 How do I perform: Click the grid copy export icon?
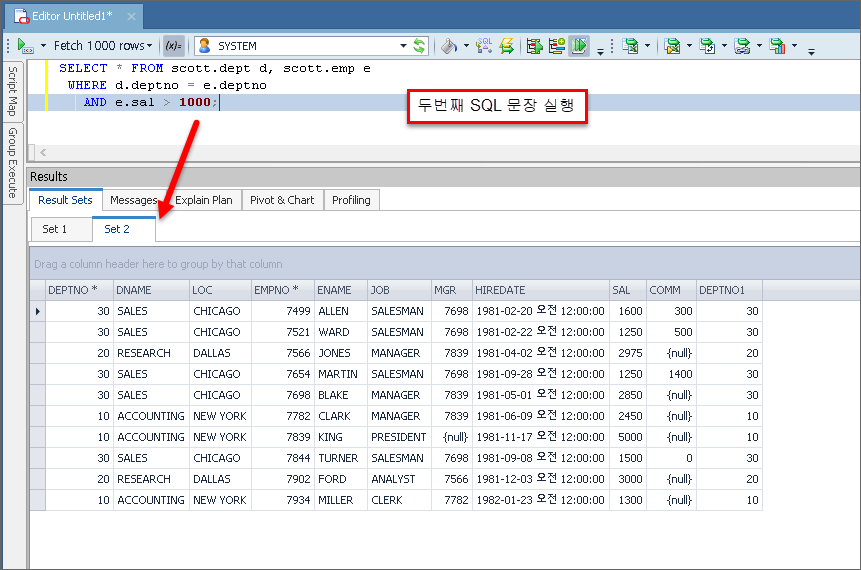point(707,46)
